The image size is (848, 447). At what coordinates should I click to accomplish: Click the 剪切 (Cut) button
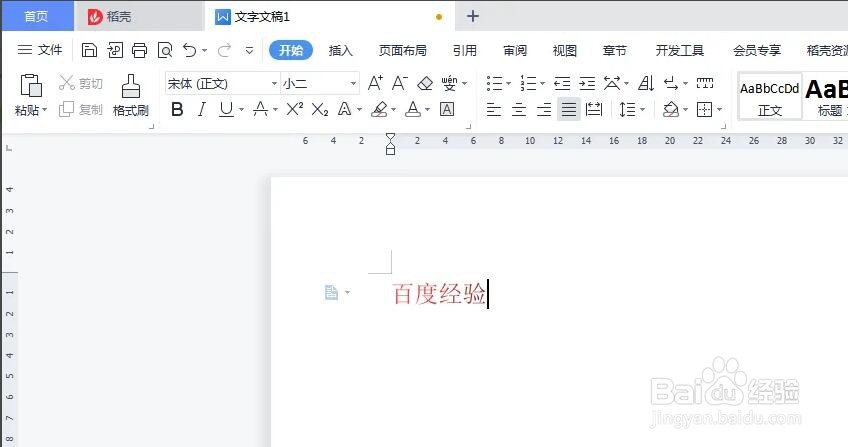pos(81,83)
